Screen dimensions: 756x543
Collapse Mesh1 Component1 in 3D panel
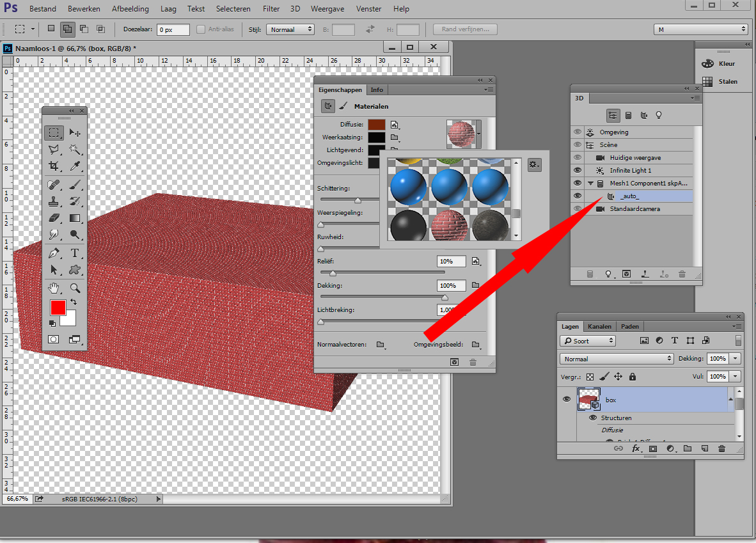[591, 183]
